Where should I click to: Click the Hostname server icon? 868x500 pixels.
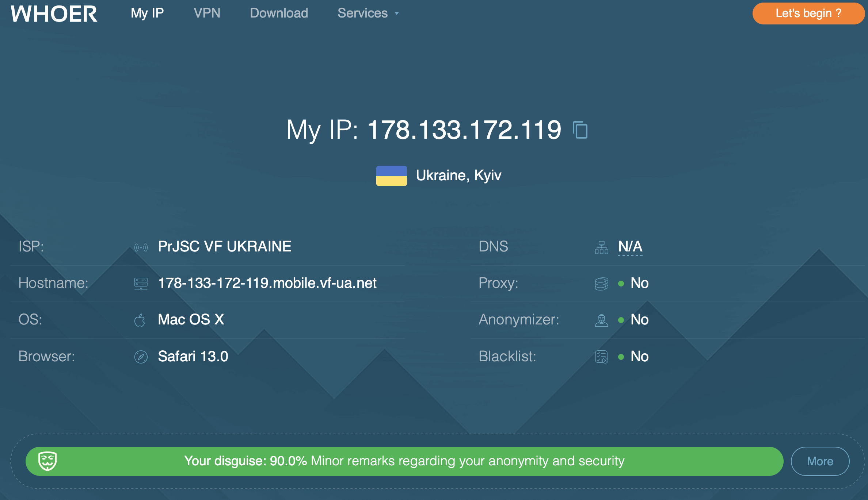coord(141,284)
